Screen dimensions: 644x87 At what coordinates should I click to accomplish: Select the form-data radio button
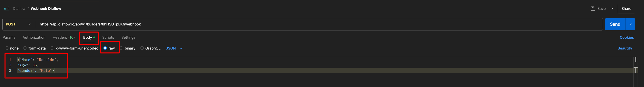[x=25, y=48]
